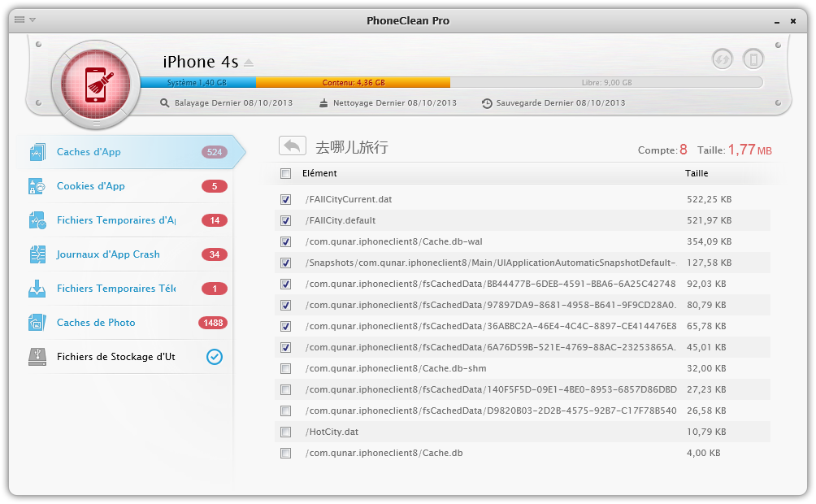Click the 1488 count badge
Screen dimensions: 816x504
214,323
